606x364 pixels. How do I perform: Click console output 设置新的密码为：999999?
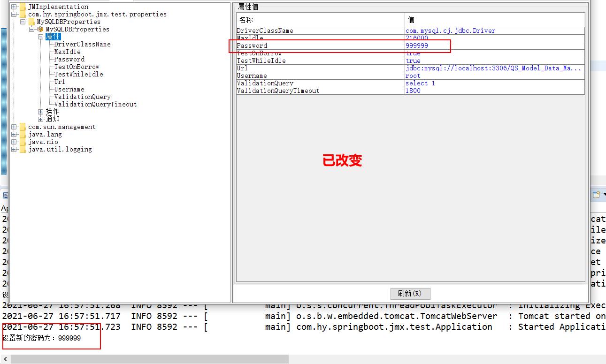[42, 338]
